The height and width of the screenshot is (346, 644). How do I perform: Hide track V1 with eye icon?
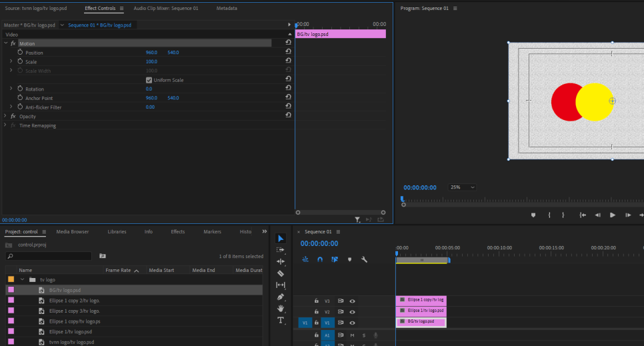[x=353, y=323]
